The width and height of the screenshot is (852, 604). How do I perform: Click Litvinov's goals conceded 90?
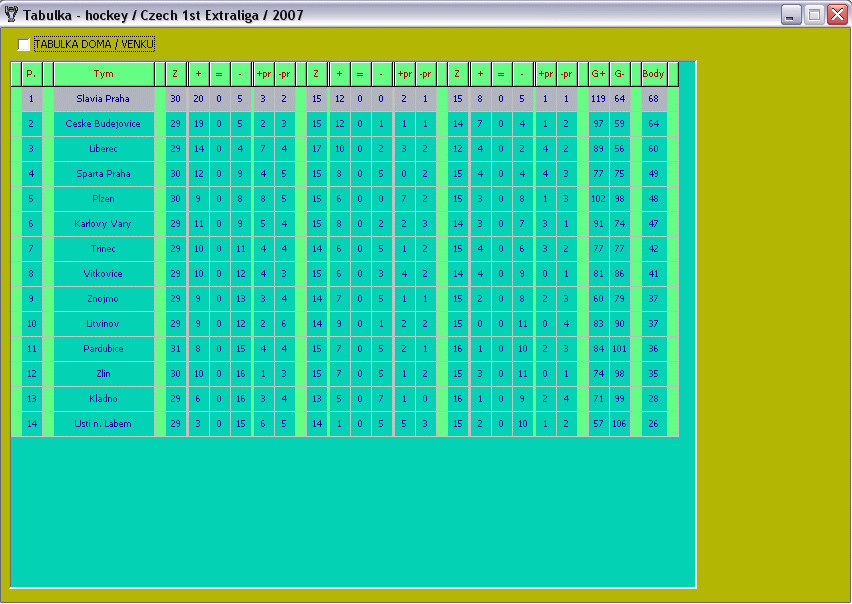tap(619, 324)
